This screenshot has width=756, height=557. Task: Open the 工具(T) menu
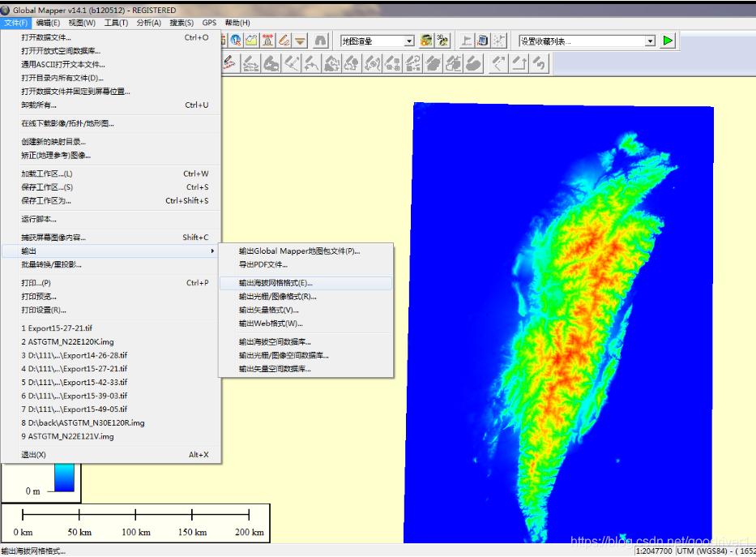[x=116, y=23]
